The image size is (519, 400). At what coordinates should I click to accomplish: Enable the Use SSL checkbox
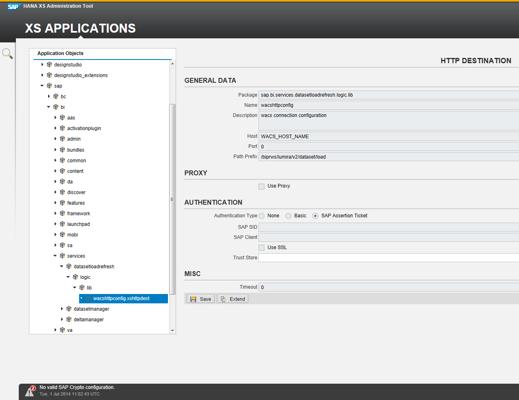pyautogui.click(x=262, y=248)
